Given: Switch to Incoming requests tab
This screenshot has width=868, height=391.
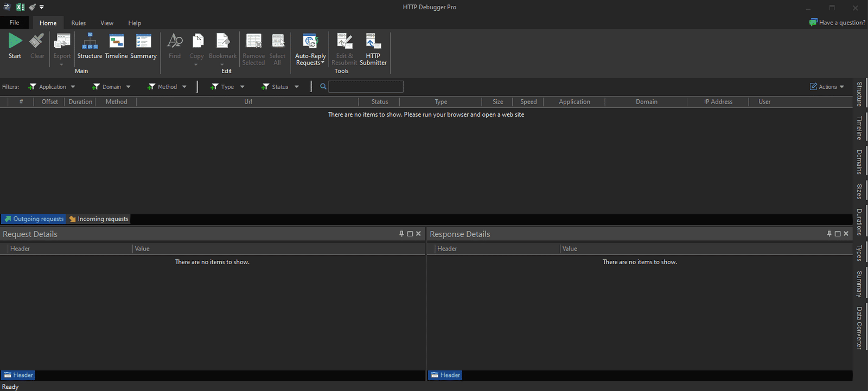Looking at the screenshot, I should coord(99,219).
